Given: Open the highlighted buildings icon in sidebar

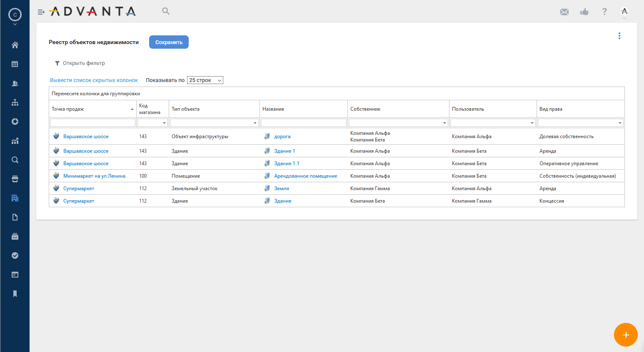Looking at the screenshot, I should click(x=15, y=198).
